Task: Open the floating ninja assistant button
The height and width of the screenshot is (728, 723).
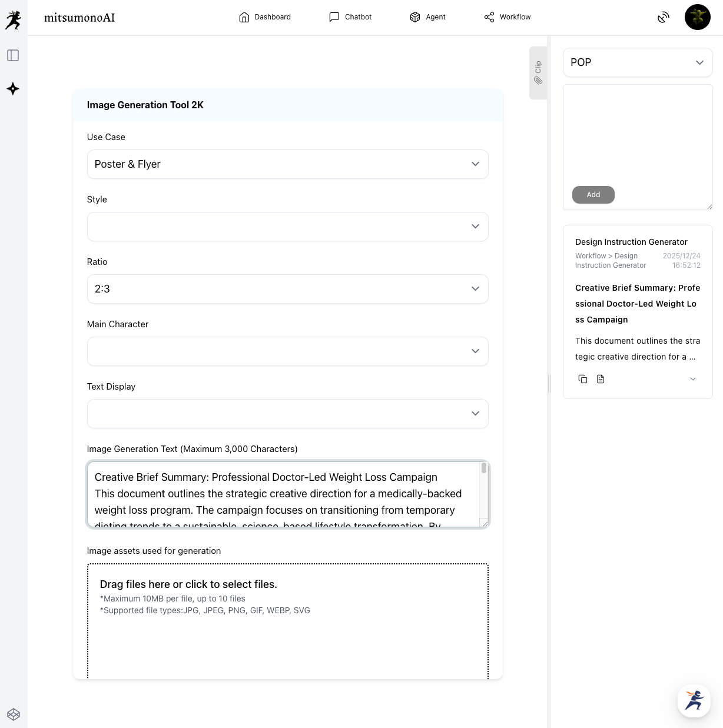Action: (694, 700)
